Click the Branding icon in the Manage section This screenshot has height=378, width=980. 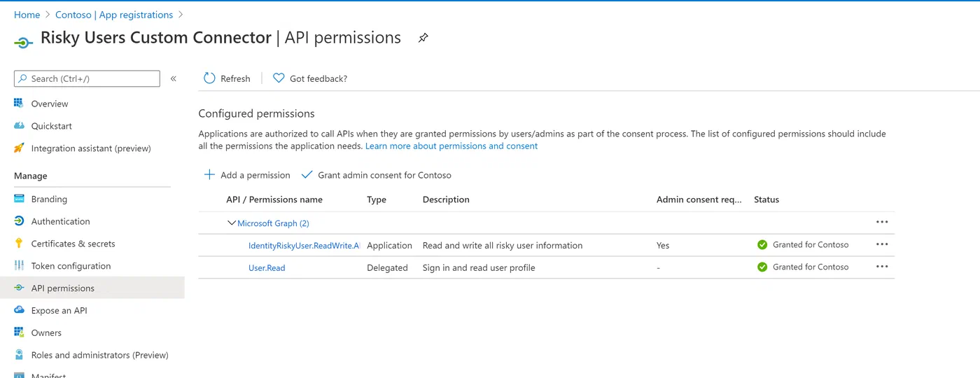(19, 199)
